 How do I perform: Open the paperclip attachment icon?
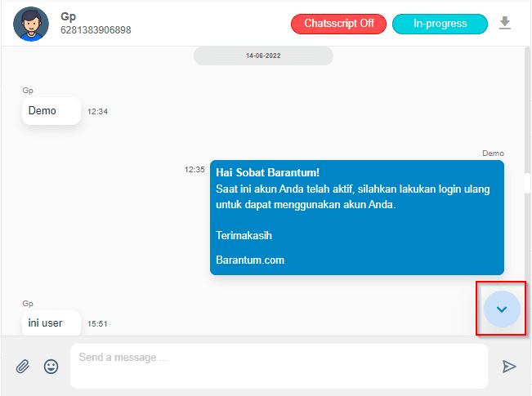coord(23,367)
